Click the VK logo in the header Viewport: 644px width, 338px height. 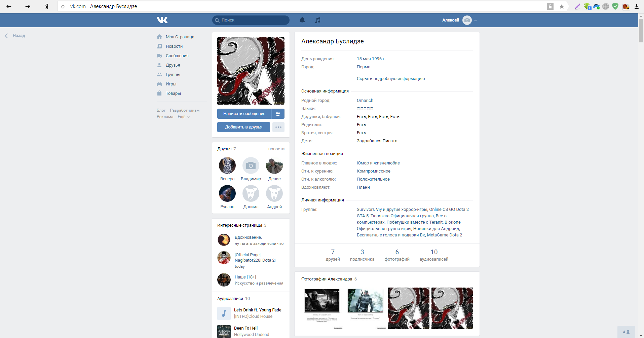tap(162, 20)
